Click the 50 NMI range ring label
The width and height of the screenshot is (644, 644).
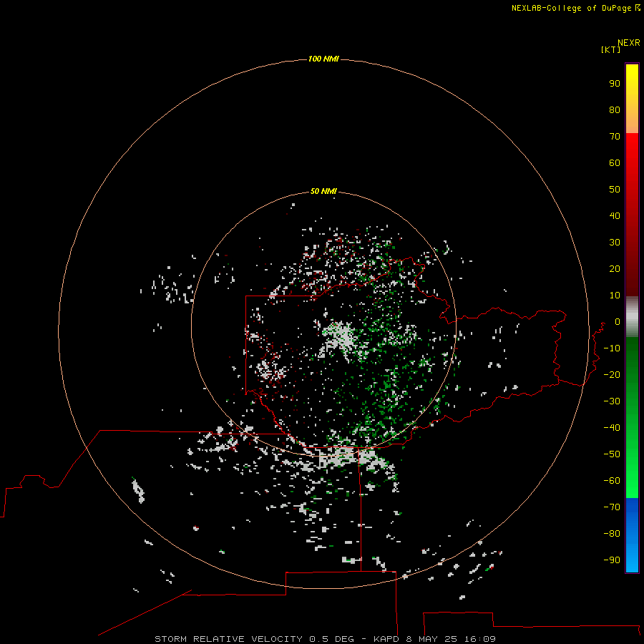coord(323,191)
